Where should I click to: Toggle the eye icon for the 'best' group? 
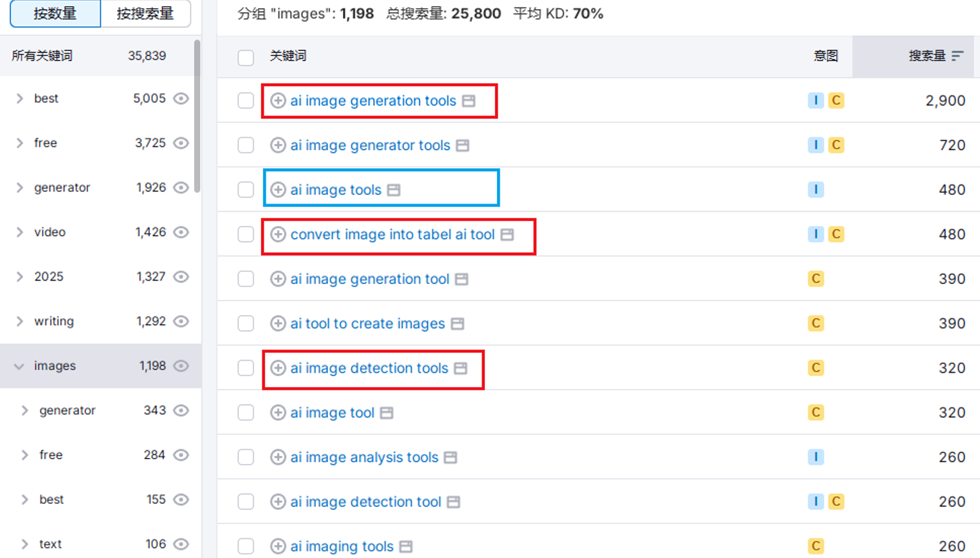click(x=181, y=99)
